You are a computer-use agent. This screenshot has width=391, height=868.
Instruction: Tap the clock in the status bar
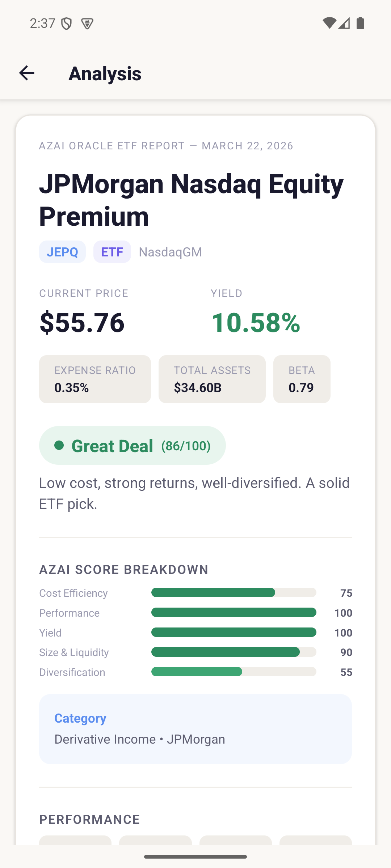[x=43, y=22]
